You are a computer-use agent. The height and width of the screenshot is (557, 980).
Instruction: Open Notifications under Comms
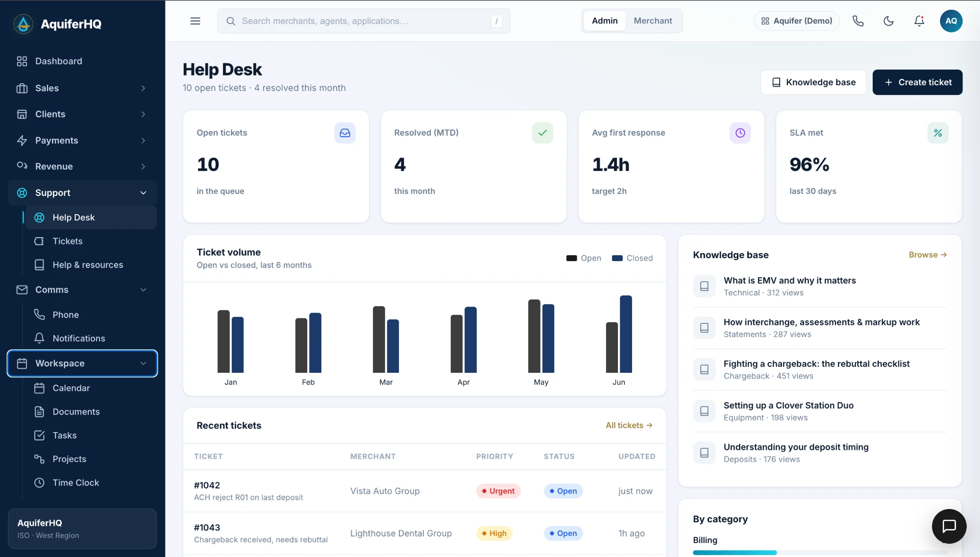(x=91, y=338)
